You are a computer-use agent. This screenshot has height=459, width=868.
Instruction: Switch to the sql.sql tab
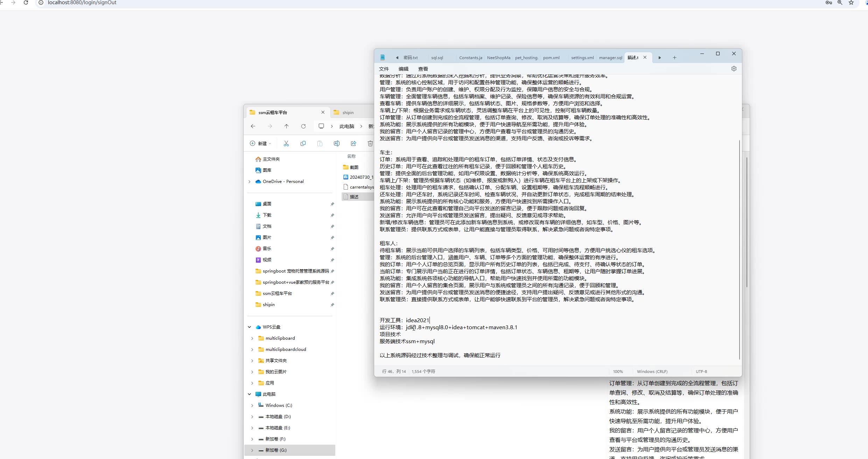[x=437, y=58]
